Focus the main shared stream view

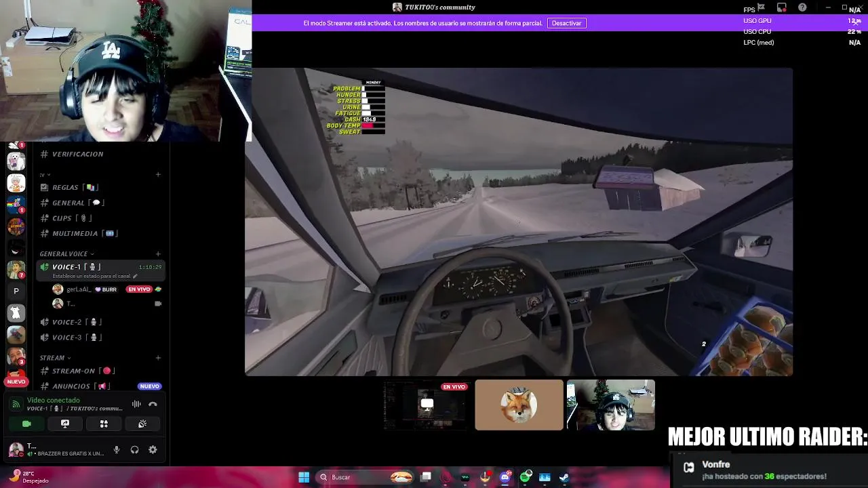pyautogui.click(x=519, y=222)
